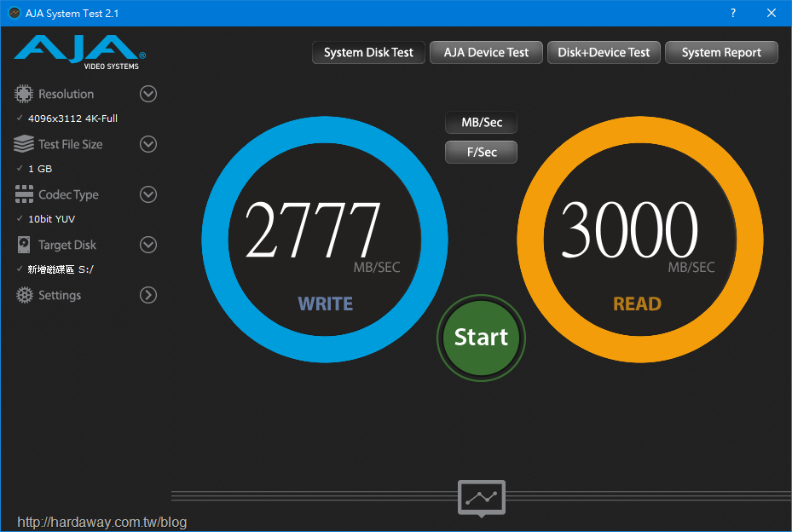792x532 pixels.
Task: Click the AJA System Test title bar icon
Action: point(14,13)
